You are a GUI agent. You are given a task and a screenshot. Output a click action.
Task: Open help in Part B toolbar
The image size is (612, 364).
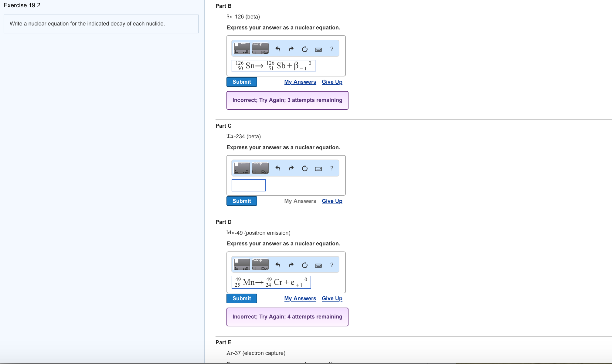[332, 49]
